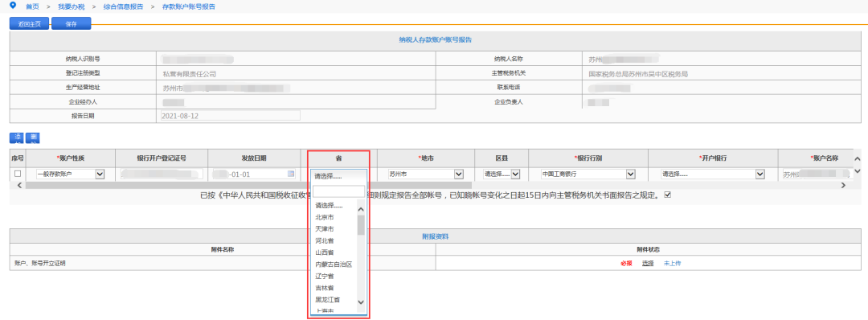Viewport: 868px width, 320px height.
Task: Select 天津市 in the province list
Action: tap(325, 228)
